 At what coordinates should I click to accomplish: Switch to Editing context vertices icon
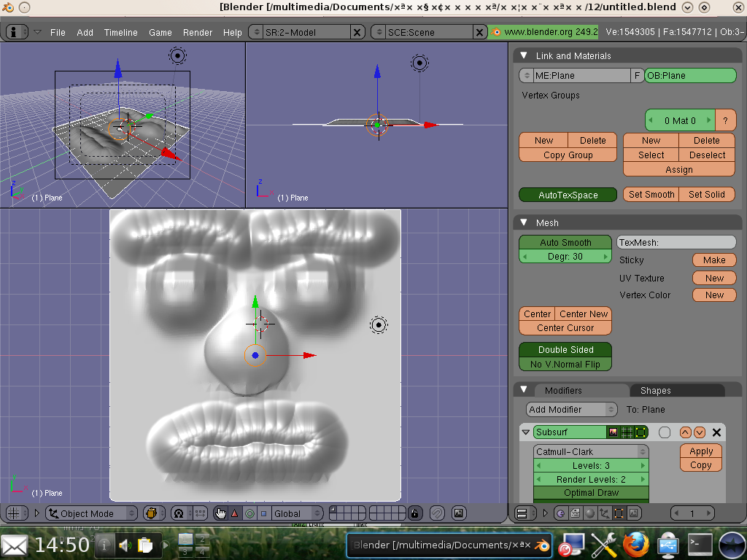[619, 513]
